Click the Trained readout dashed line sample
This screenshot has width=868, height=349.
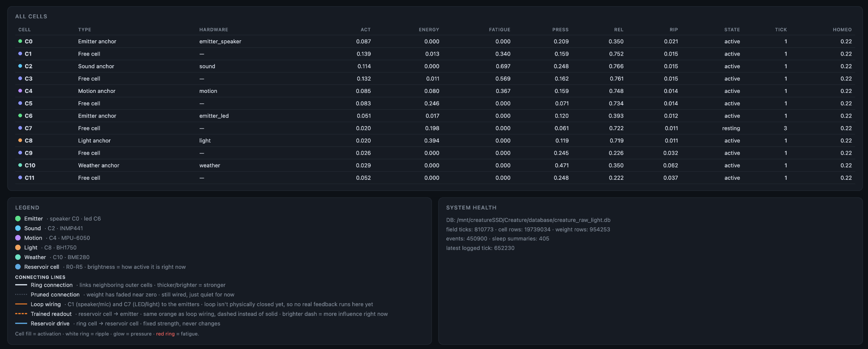(x=21, y=314)
